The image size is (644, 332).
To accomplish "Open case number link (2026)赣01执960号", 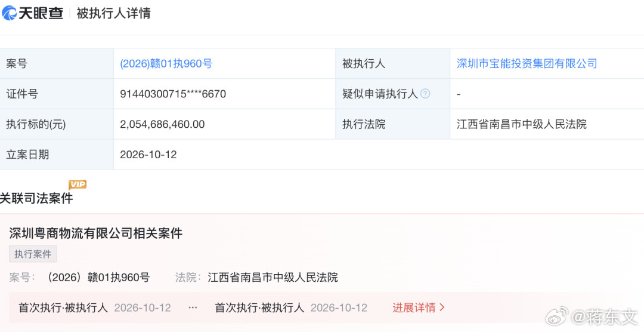I will click(x=166, y=63).
